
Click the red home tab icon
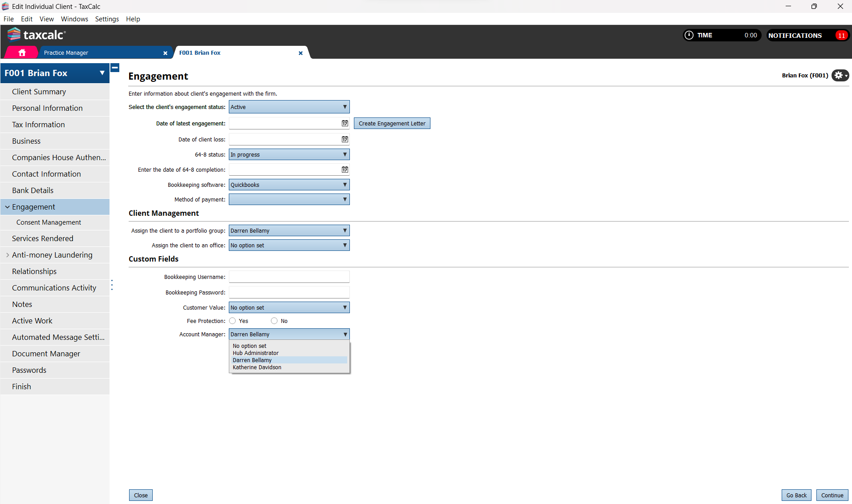point(22,52)
